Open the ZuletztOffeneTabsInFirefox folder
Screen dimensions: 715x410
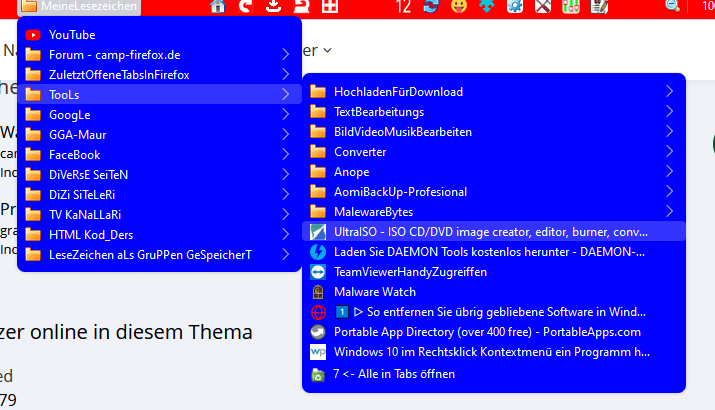tap(160, 75)
